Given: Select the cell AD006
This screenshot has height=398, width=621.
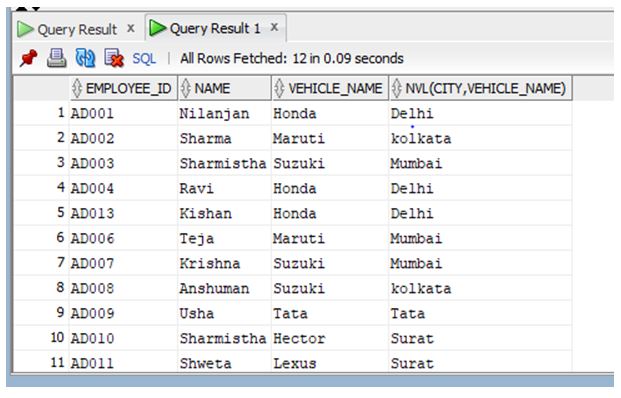Looking at the screenshot, I should click(123, 238).
